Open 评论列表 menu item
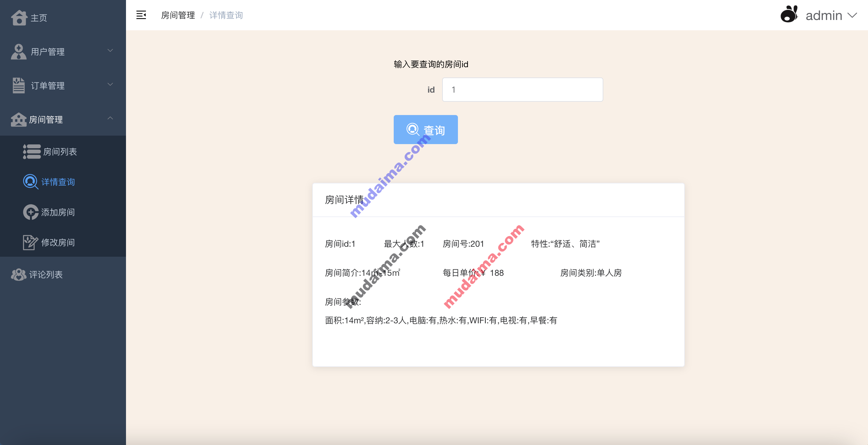The image size is (868, 445). (63, 275)
